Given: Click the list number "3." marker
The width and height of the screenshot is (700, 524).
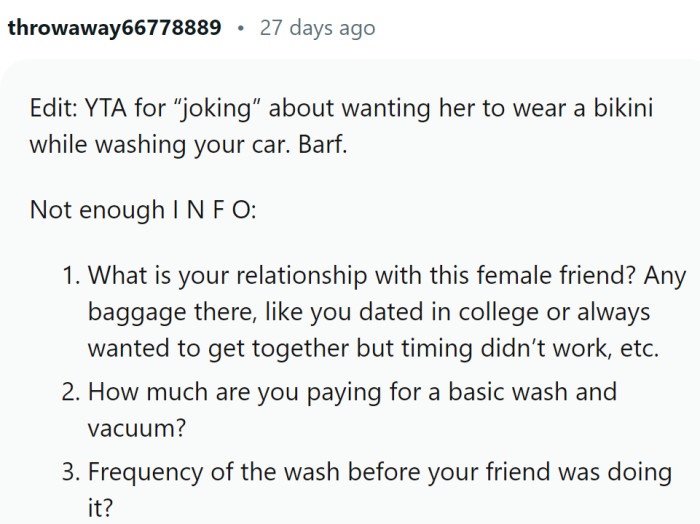Looking at the screenshot, I should click(x=70, y=470).
